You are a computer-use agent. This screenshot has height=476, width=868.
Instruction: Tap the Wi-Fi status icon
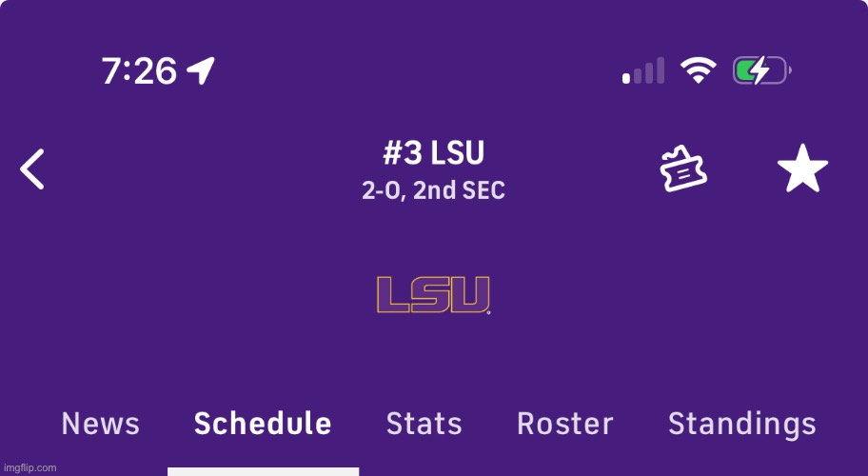point(698,70)
